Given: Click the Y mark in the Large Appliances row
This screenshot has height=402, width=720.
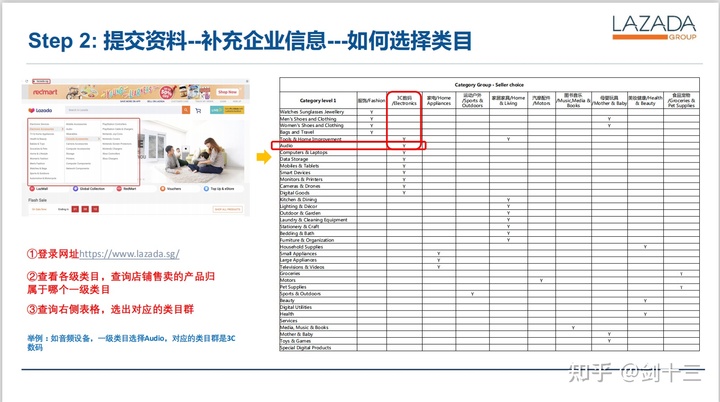Looking at the screenshot, I should click(x=439, y=260).
